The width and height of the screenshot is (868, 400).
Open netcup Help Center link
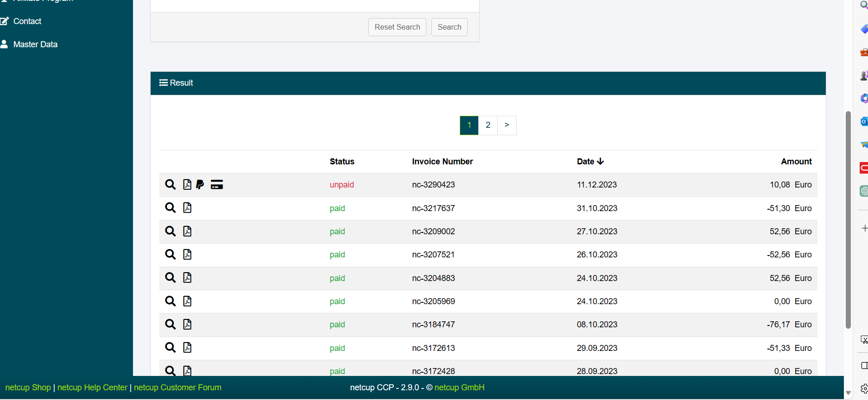92,387
